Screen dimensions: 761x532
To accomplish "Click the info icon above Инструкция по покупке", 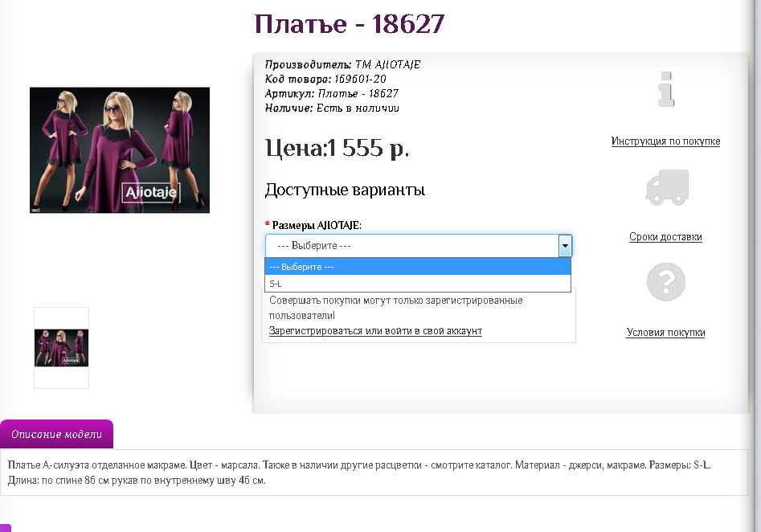I will (666, 89).
